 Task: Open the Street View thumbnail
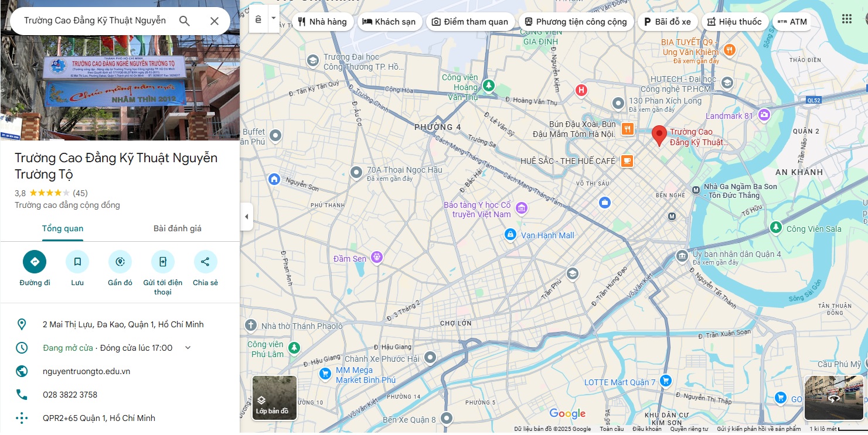[x=834, y=398]
